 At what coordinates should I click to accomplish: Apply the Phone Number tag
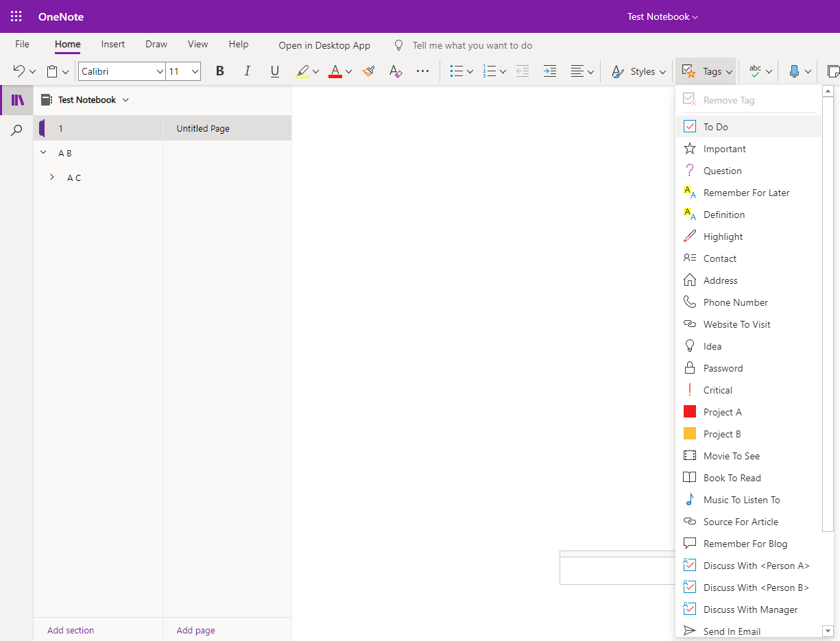point(749,302)
